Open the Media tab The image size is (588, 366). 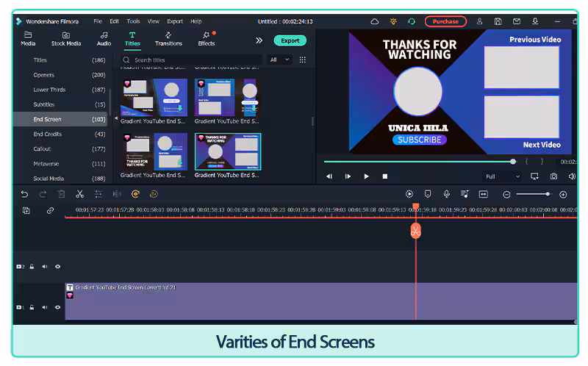click(x=28, y=39)
